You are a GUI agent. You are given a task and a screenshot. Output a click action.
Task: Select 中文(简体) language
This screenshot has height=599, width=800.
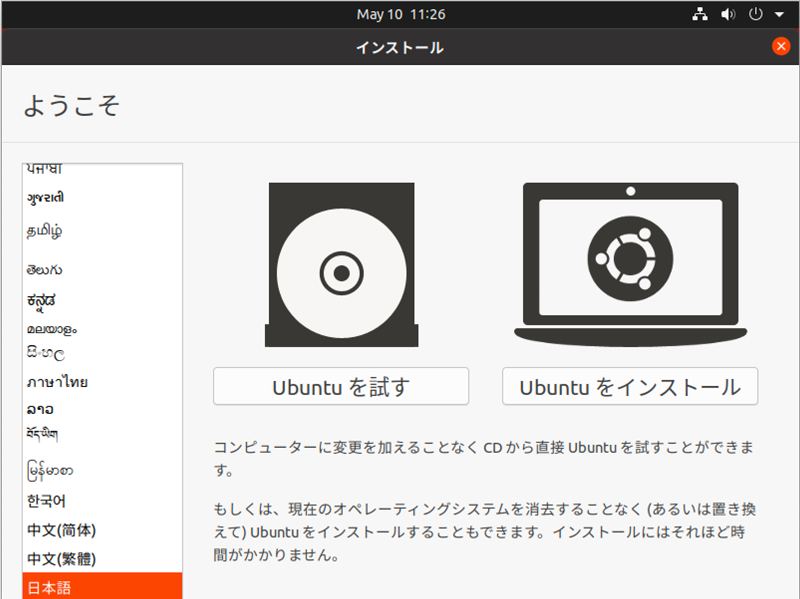102,530
